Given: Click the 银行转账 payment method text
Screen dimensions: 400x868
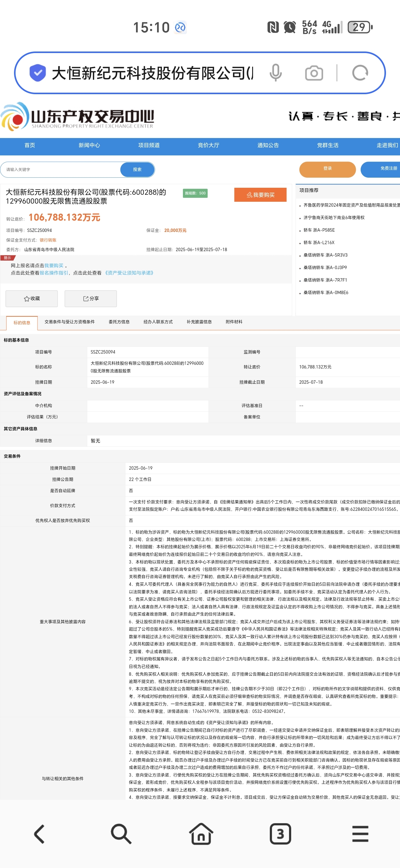Looking at the screenshot, I should point(48,240).
